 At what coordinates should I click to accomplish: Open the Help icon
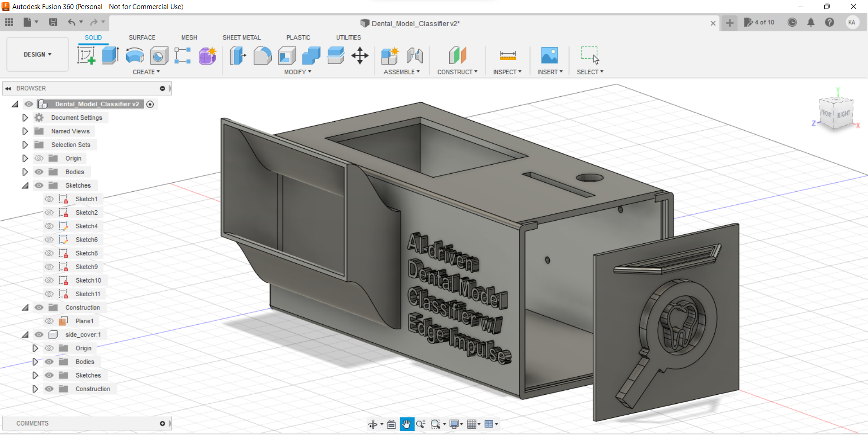(x=830, y=22)
